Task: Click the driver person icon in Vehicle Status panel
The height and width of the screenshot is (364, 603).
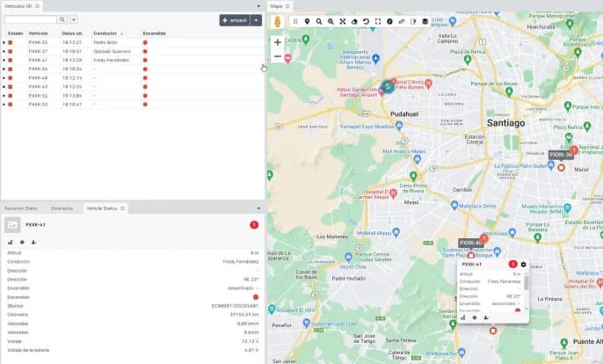Action: point(33,242)
